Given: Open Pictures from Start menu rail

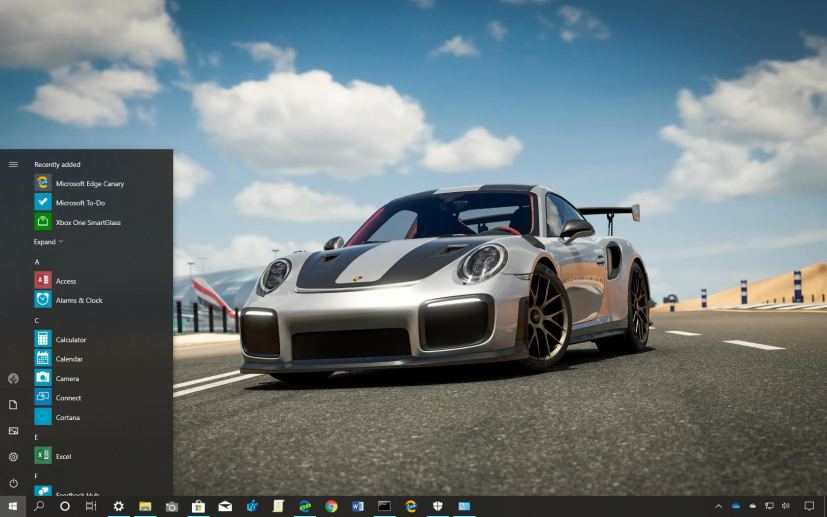Looking at the screenshot, I should click(x=13, y=430).
